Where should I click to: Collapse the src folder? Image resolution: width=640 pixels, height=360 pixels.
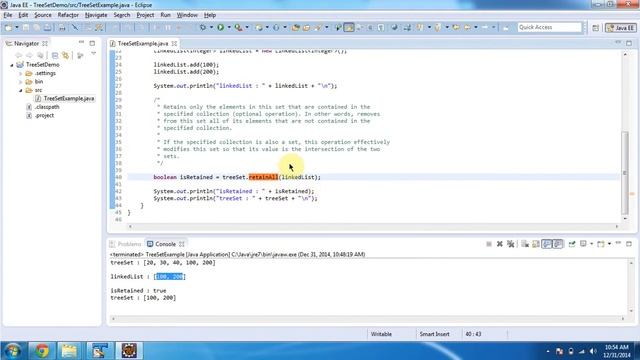20,90
